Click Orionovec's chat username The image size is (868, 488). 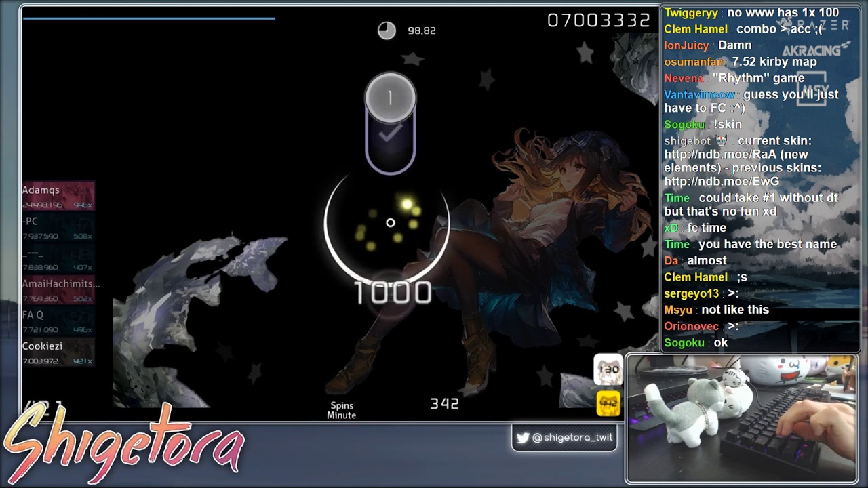click(x=691, y=326)
